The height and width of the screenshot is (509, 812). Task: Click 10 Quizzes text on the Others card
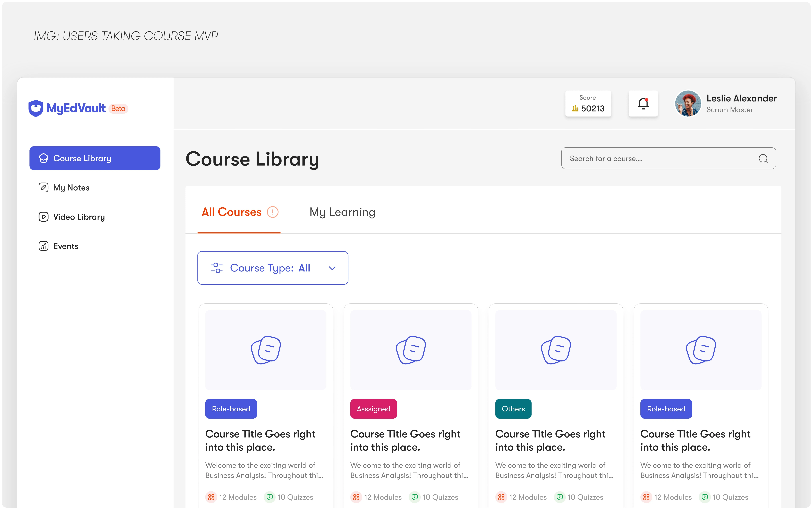tap(585, 497)
